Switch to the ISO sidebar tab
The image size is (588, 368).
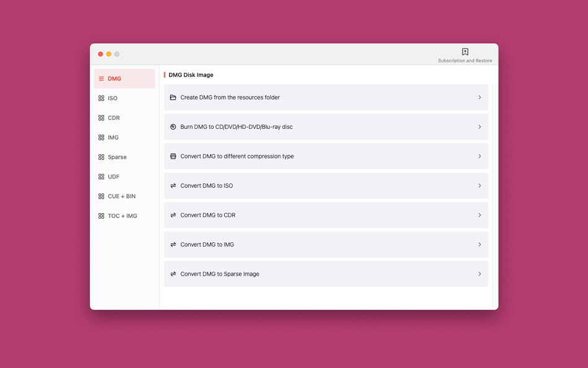pyautogui.click(x=124, y=99)
